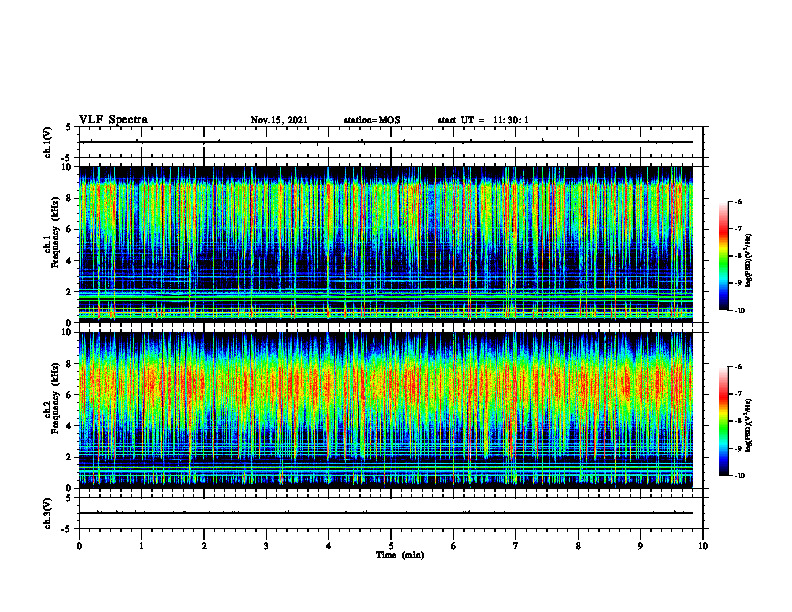Click the ch.1 color bar log(PSD) label
The height and width of the screenshot is (612, 792).
pos(749,261)
